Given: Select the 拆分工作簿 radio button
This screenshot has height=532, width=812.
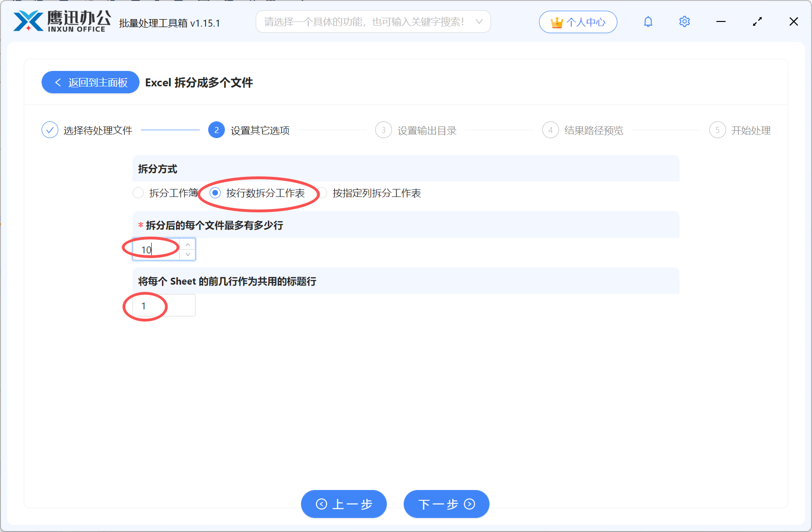Looking at the screenshot, I should pos(138,193).
